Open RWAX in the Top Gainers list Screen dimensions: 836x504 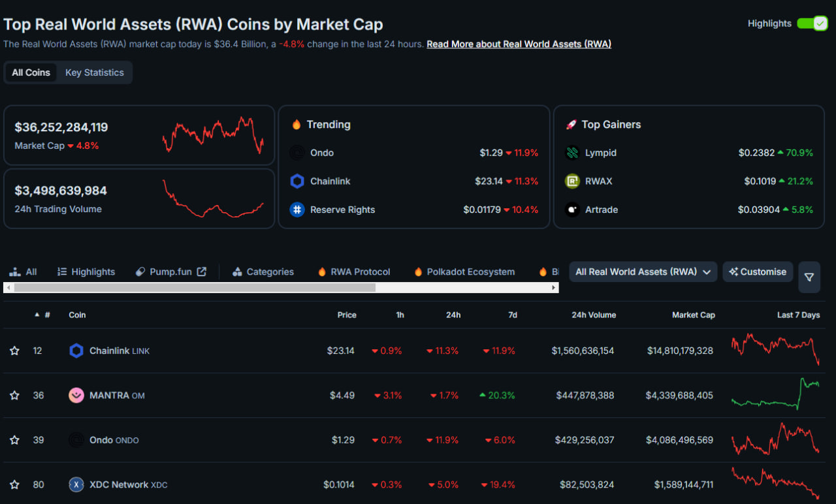(x=599, y=181)
